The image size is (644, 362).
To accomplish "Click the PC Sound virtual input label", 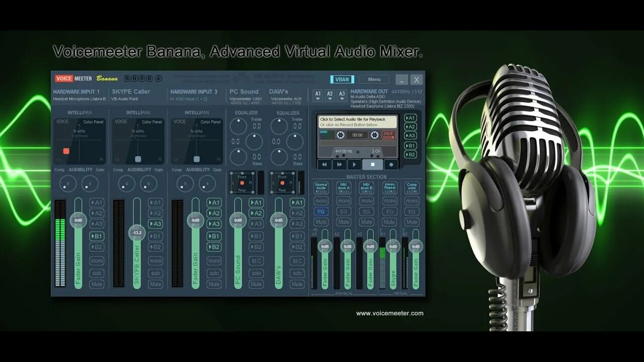I will (244, 92).
